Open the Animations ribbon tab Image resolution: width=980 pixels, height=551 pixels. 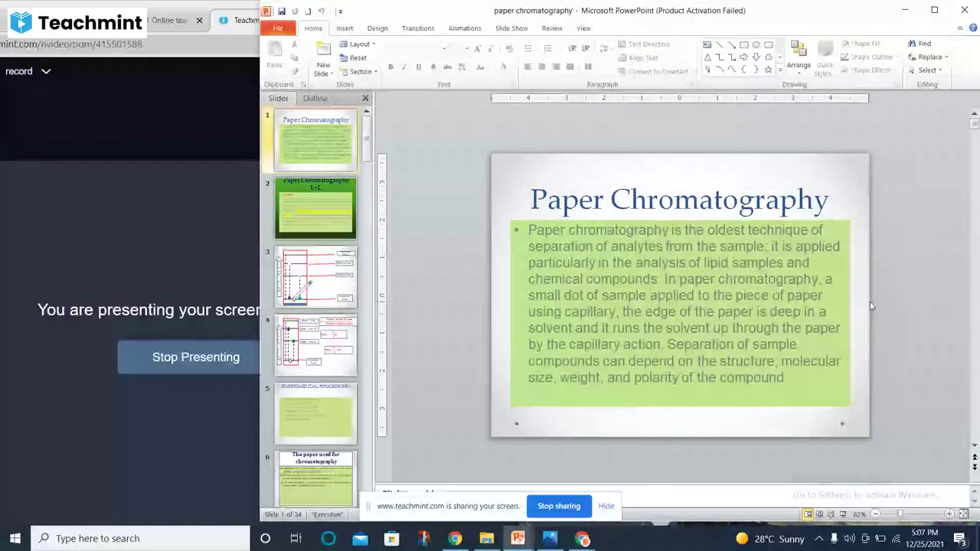pos(465,28)
